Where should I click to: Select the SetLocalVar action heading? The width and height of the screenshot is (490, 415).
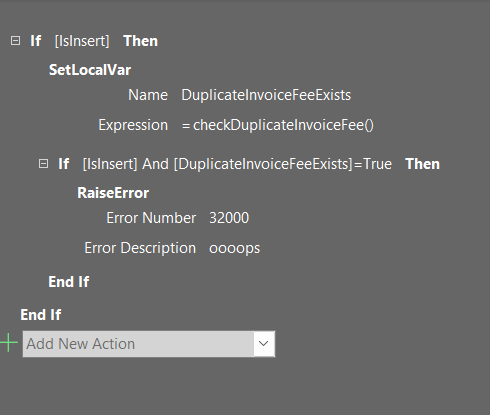click(x=90, y=70)
